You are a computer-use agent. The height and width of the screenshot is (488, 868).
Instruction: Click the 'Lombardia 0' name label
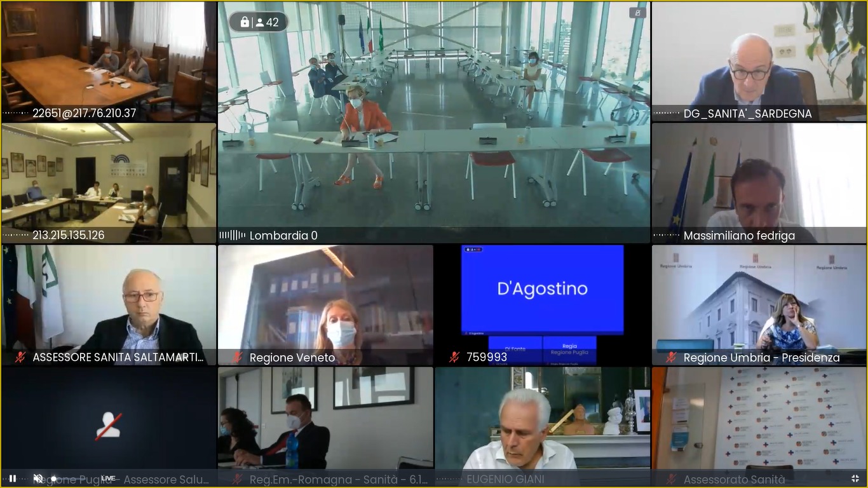click(x=283, y=236)
